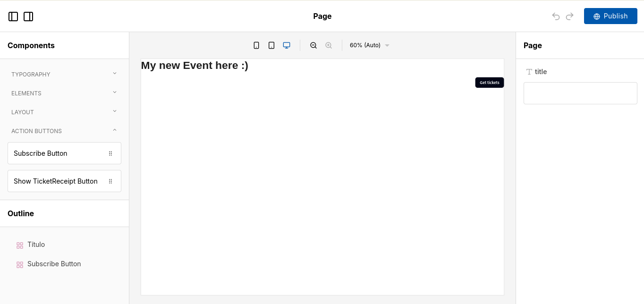
Task: Select the Subscribe Button component card
Action: (64, 153)
